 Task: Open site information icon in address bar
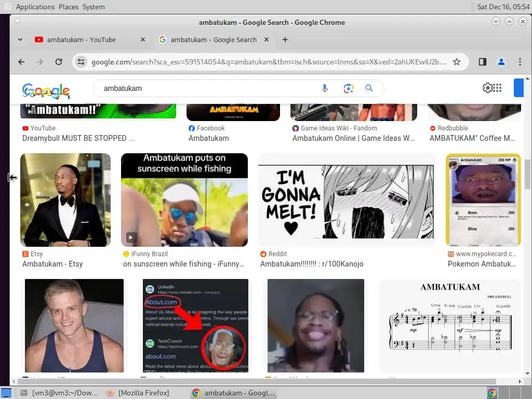(81, 62)
